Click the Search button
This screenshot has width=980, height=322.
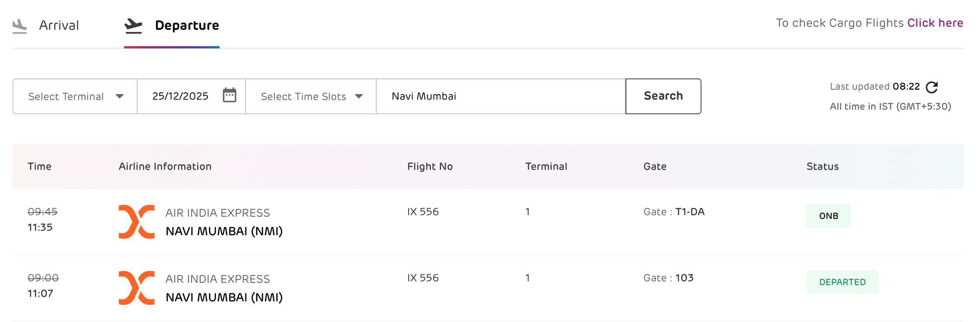[663, 96]
